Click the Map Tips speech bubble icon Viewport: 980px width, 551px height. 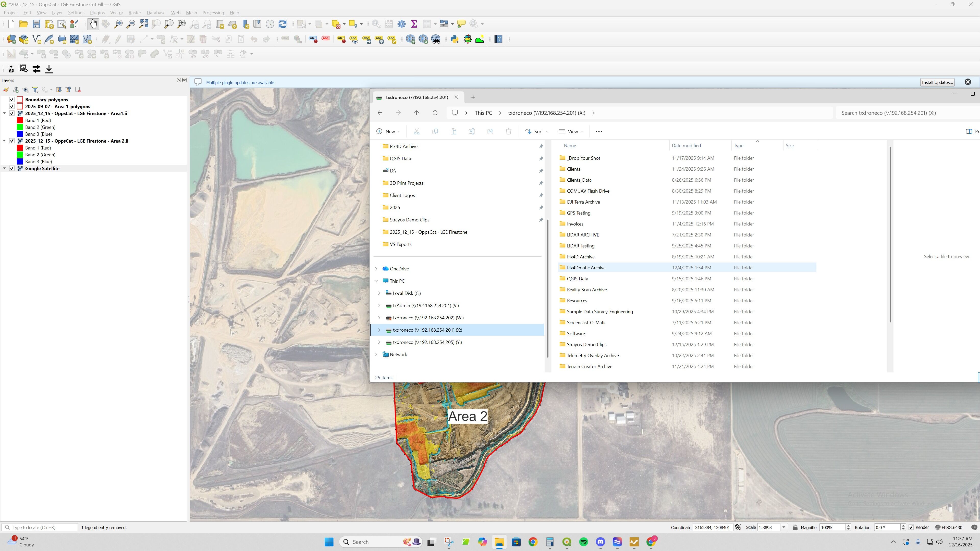461,24
